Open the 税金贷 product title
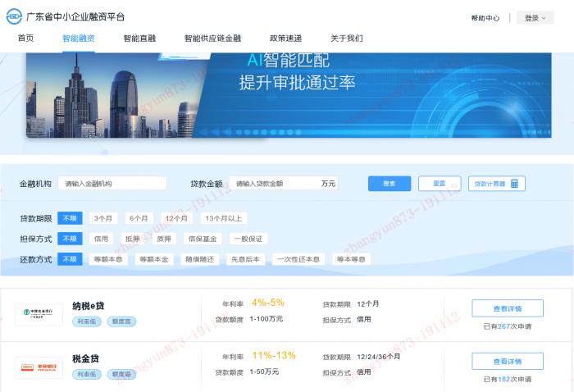 pos(85,358)
